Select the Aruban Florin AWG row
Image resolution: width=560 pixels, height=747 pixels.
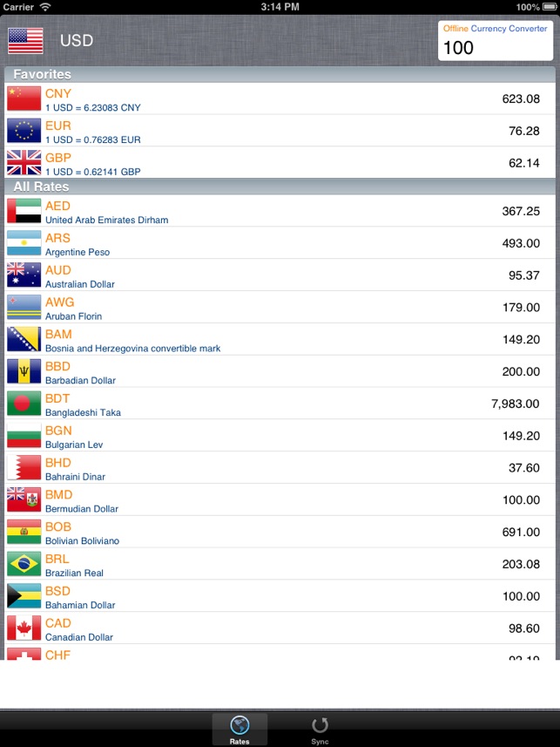pyautogui.click(x=280, y=308)
